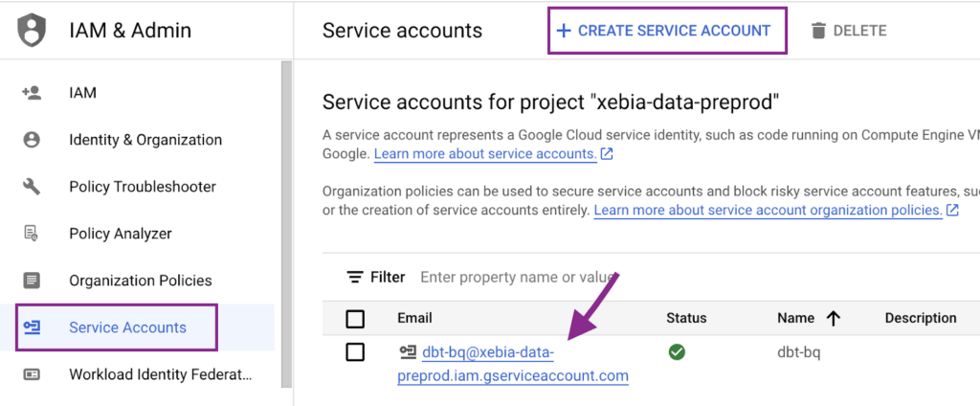980x406 pixels.
Task: Open Learn more about service accounts link
Action: coord(485,154)
